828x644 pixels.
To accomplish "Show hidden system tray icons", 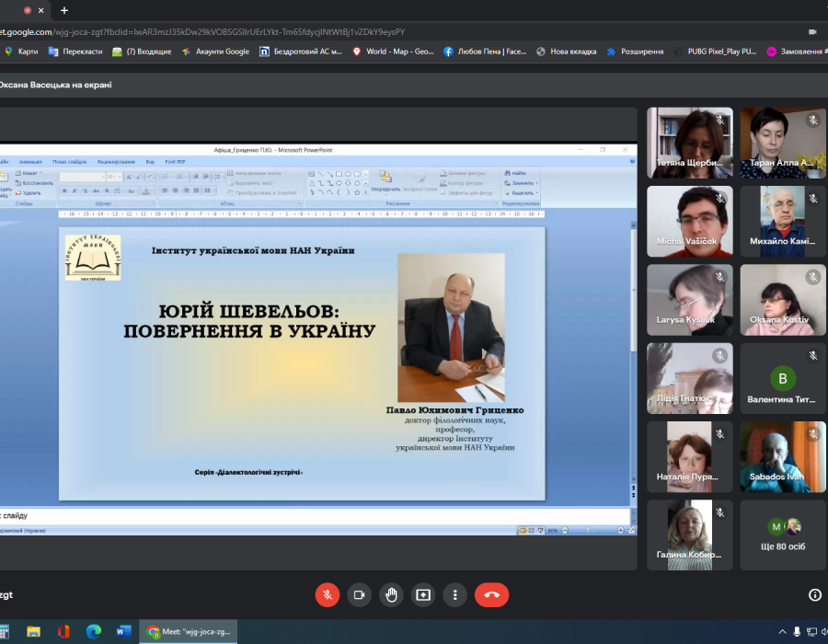I will 782,632.
